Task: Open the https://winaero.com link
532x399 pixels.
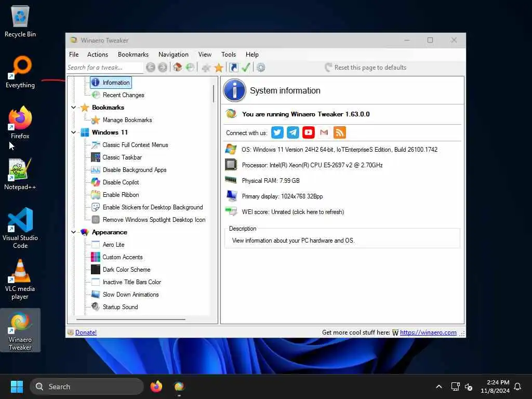Action: (428, 332)
